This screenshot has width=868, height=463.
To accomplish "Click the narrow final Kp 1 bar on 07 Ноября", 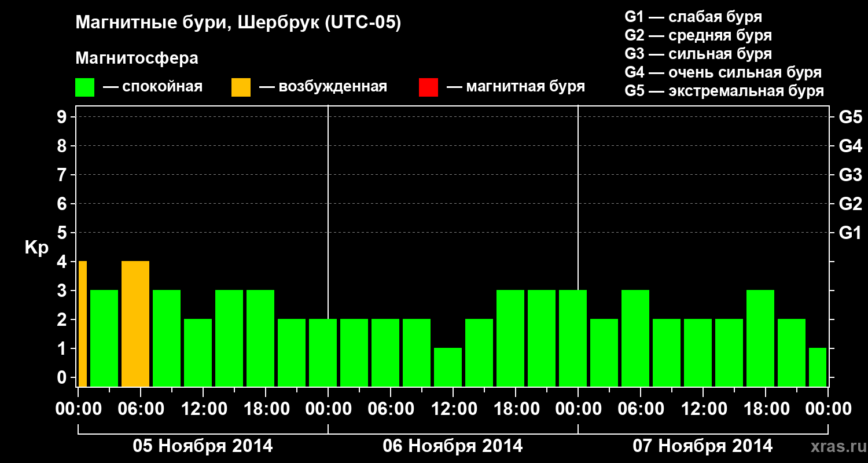I will click(818, 367).
